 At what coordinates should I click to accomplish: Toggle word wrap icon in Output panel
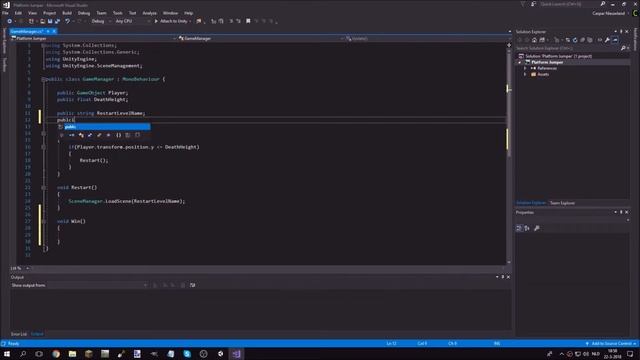pyautogui.click(x=193, y=285)
